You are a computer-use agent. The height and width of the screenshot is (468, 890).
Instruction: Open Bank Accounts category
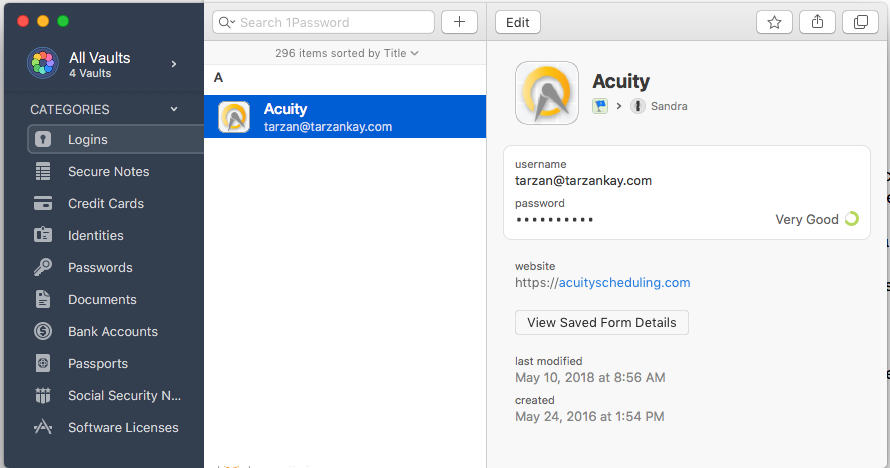coord(113,331)
